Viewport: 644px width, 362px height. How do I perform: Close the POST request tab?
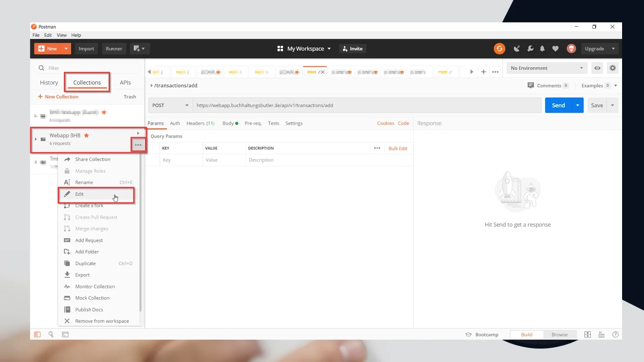322,72
